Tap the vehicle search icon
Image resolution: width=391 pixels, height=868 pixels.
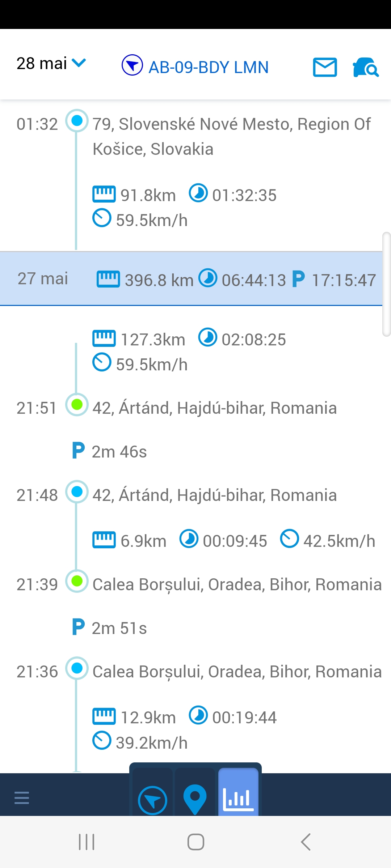[365, 67]
